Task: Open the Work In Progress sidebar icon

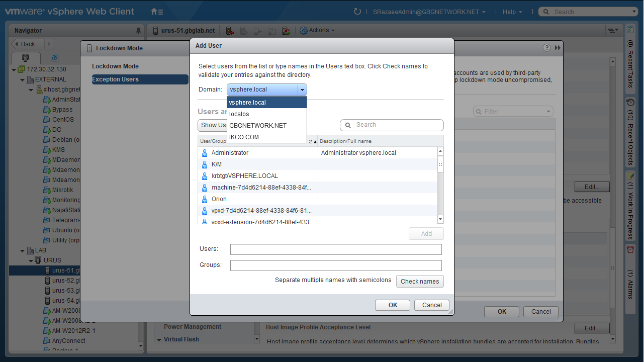Action: tap(630, 175)
